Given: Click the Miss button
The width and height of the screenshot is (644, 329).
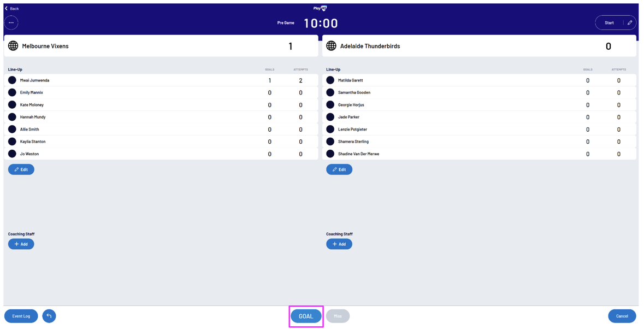Looking at the screenshot, I should click(338, 316).
